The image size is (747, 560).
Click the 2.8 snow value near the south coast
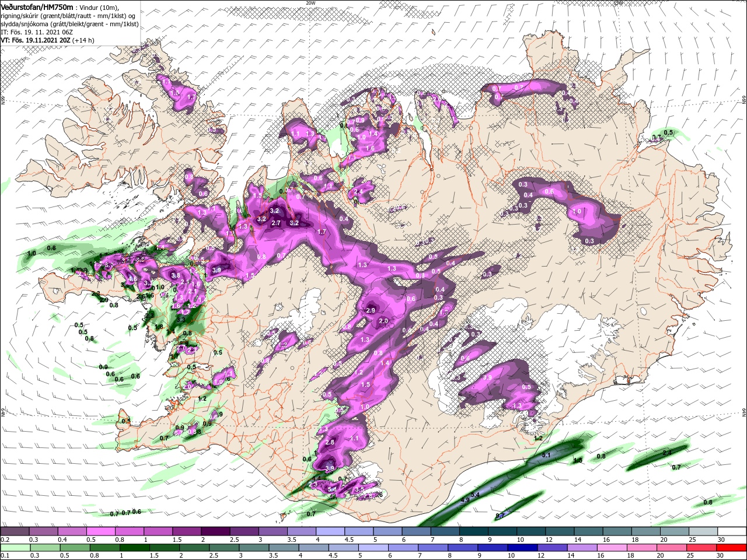(330, 443)
